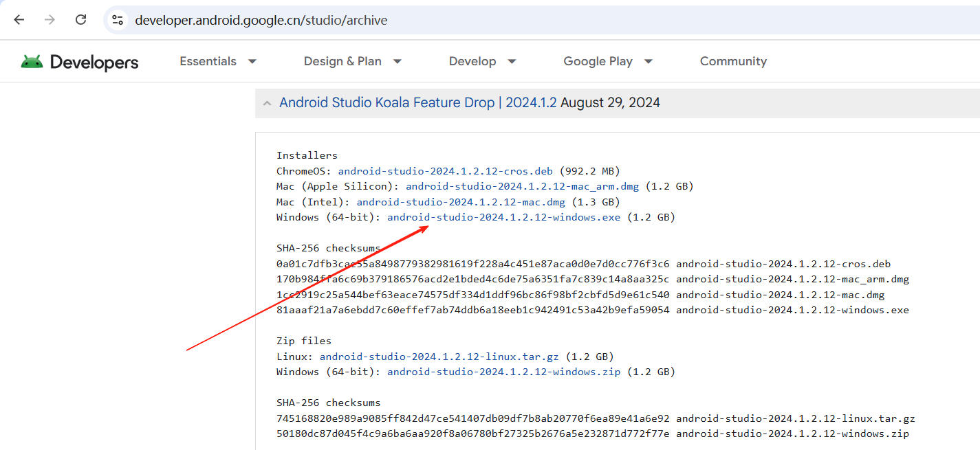The height and width of the screenshot is (450, 980).
Task: Click the August 29, 2024 date text
Action: pos(611,103)
